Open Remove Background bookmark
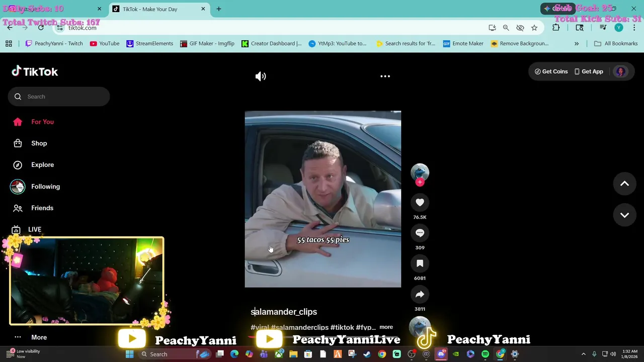The image size is (644, 362). click(519, 44)
